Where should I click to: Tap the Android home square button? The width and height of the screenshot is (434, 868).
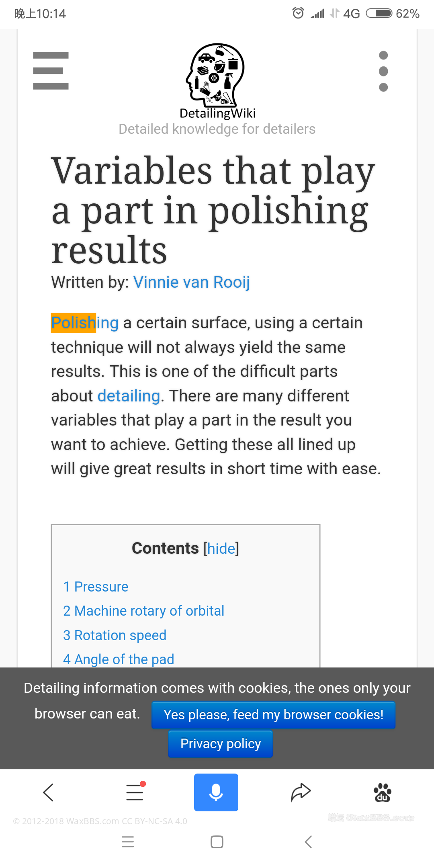coord(217,841)
